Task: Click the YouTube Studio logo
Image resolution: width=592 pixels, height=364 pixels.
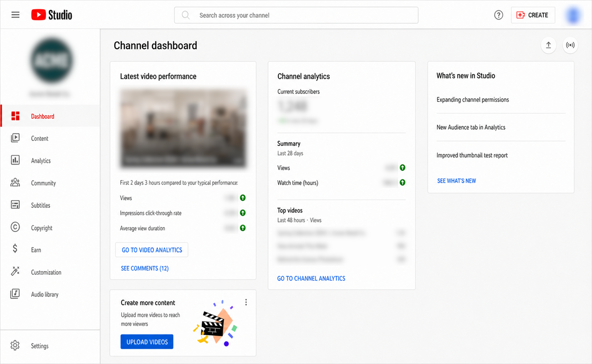Action: coord(51,15)
